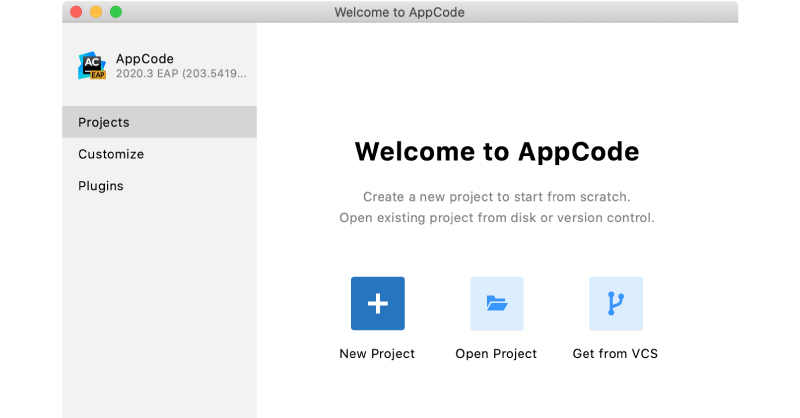Click the AppCode version text 2020.3 EAP
The height and width of the screenshot is (418, 800).
click(x=181, y=73)
